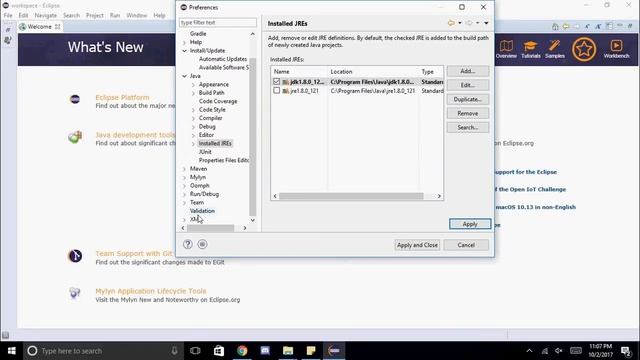Expand the Appearance node under Java
The image size is (640, 360).
[193, 84]
